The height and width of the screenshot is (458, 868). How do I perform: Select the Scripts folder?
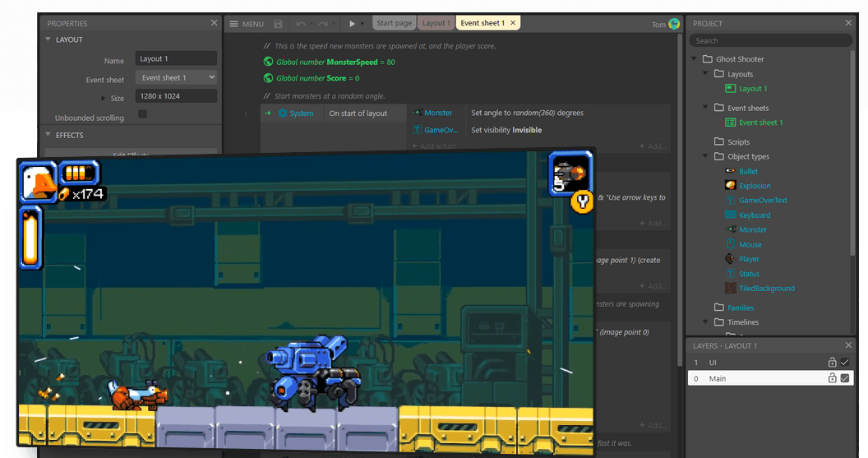(x=732, y=141)
